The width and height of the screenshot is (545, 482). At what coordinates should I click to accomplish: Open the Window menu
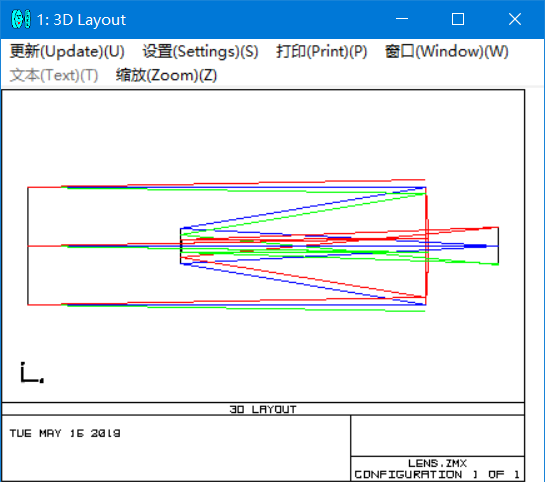click(447, 51)
